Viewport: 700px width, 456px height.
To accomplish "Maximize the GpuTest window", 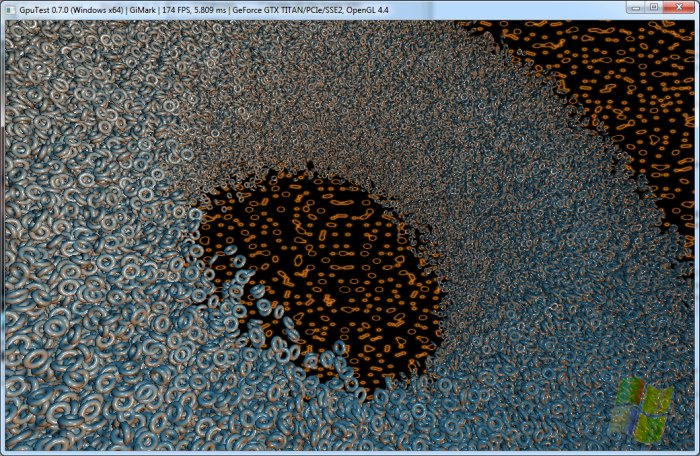I will (x=654, y=7).
